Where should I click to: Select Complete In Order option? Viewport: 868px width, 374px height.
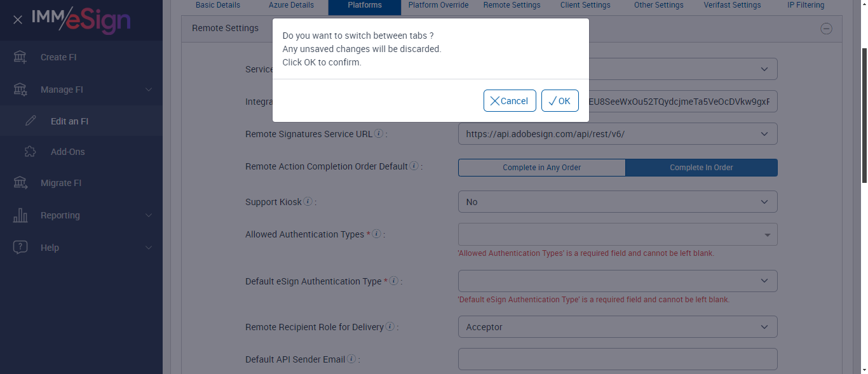tap(702, 168)
